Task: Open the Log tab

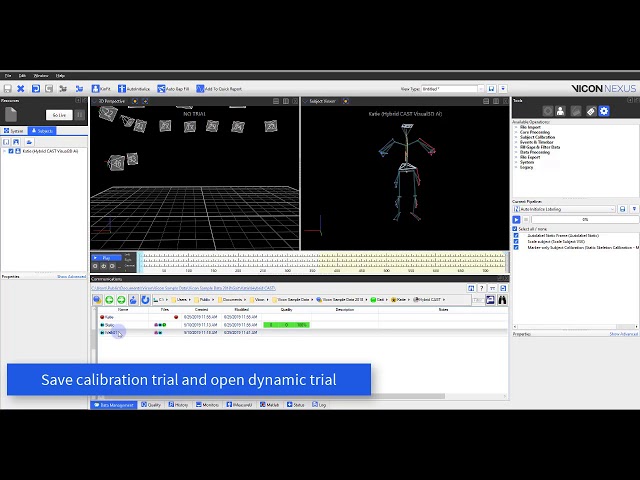Action: click(x=319, y=405)
